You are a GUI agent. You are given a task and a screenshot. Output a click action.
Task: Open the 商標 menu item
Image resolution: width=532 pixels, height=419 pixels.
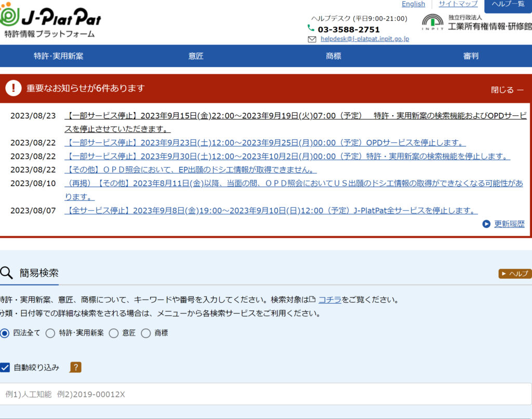334,56
